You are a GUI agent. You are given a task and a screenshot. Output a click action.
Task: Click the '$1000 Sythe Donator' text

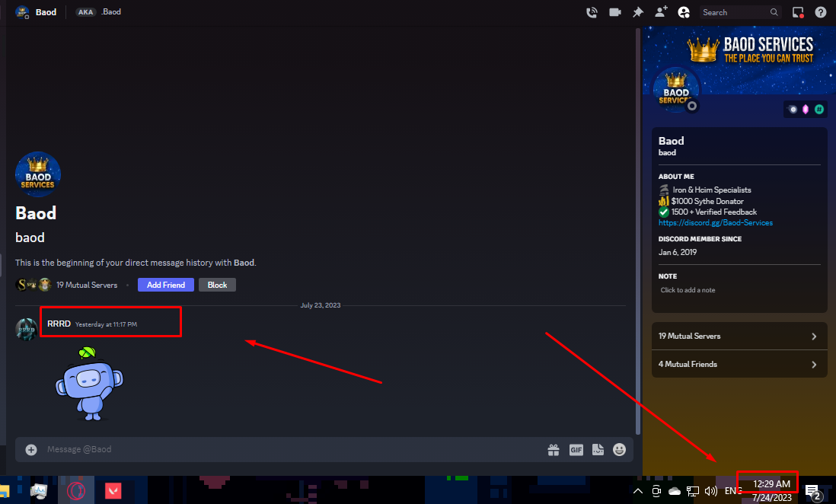707,201
